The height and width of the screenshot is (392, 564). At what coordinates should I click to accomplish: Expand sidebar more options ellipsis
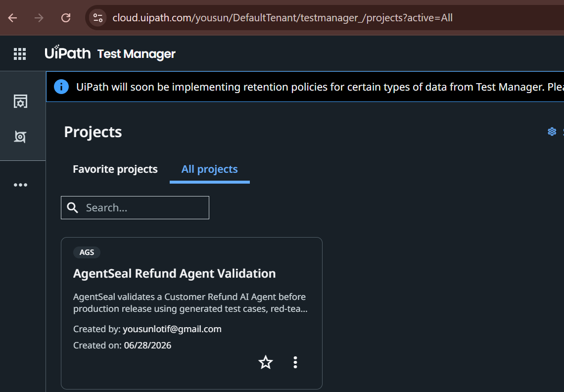[20, 185]
